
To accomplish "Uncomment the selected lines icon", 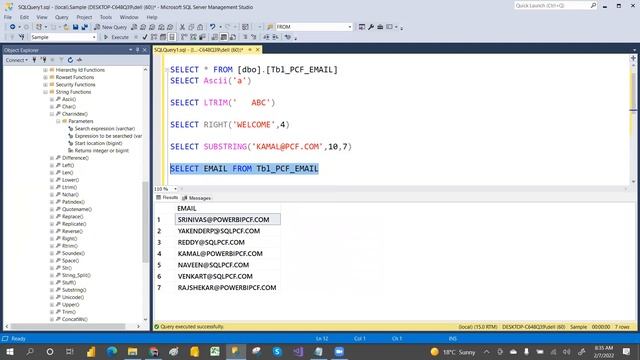I will 253,37.
